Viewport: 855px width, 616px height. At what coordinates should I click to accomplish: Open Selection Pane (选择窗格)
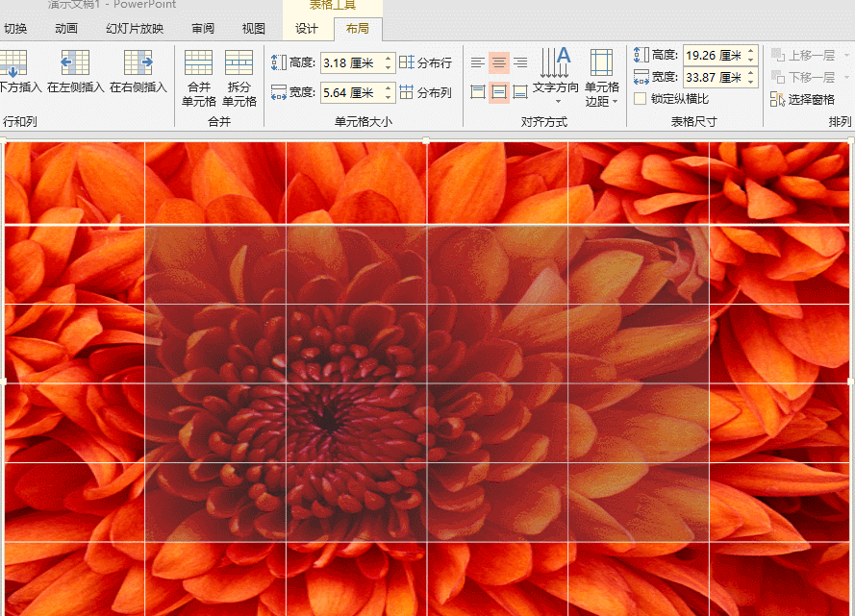pos(803,99)
